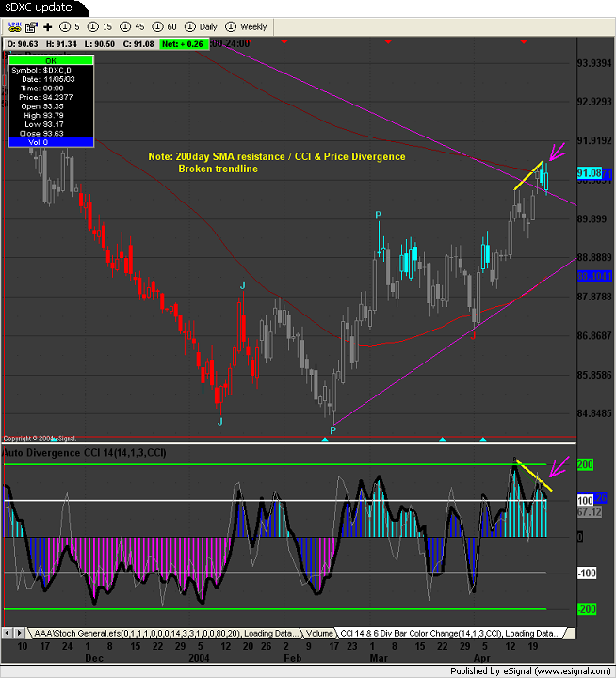Select the yellow 200day SMA note text
Image resolution: width=616 pixels, height=678 pixels.
276,156
